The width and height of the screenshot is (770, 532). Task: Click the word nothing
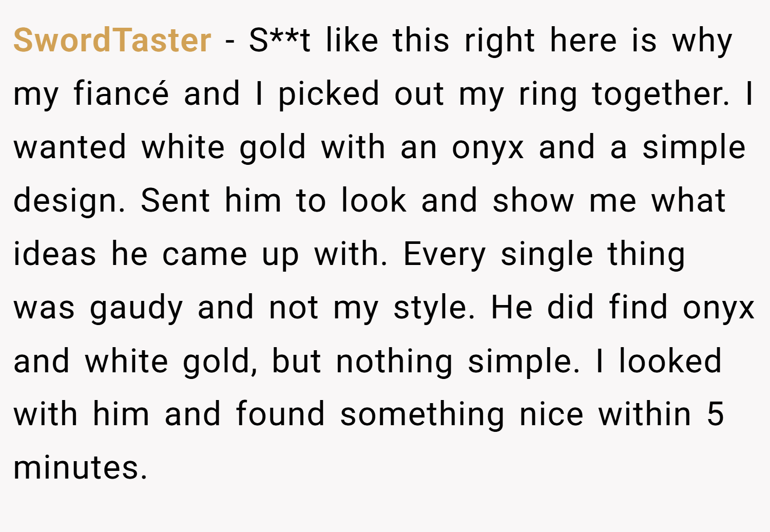point(395,362)
